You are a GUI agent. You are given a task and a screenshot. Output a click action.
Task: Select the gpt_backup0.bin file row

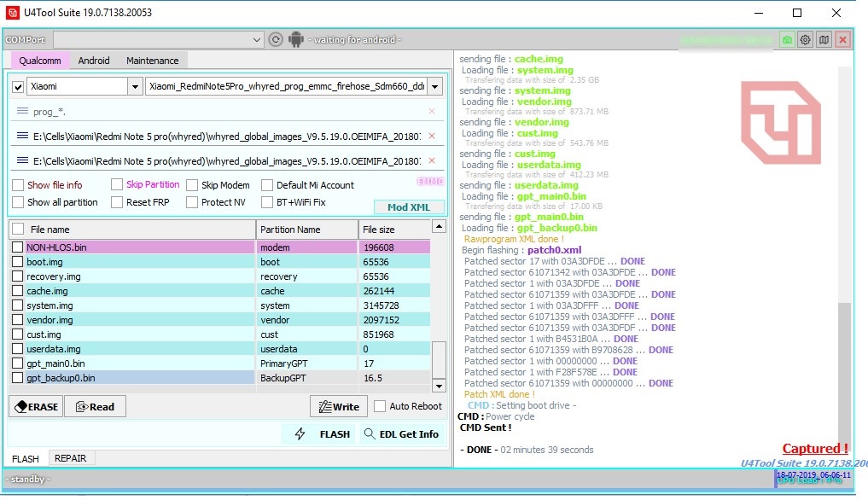click(x=219, y=378)
